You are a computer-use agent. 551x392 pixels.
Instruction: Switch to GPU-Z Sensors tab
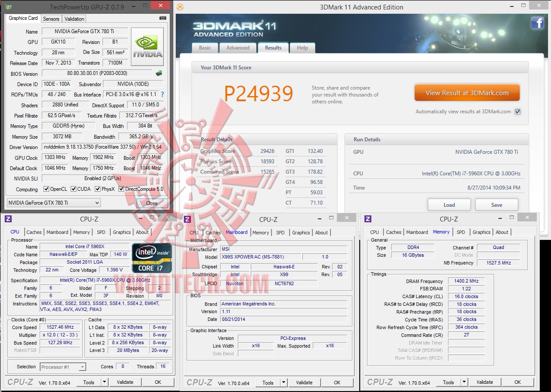(x=51, y=19)
